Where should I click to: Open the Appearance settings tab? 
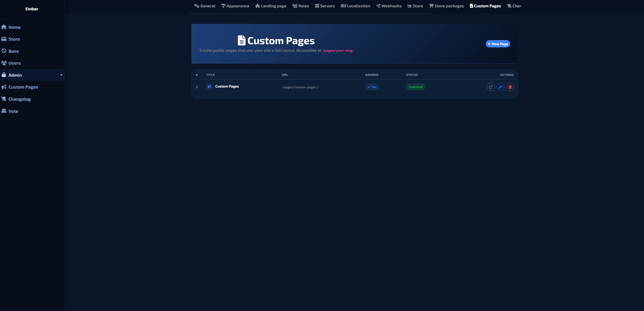[x=235, y=6]
